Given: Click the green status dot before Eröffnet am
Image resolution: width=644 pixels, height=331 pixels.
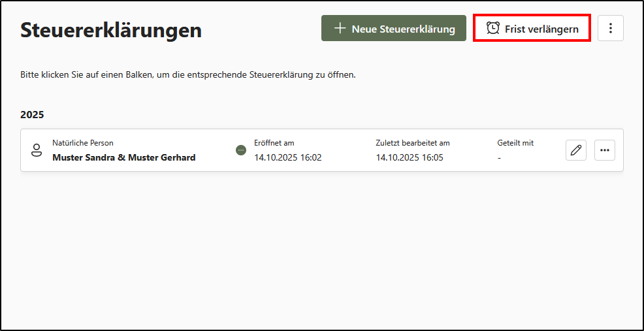Looking at the screenshot, I should 241,150.
